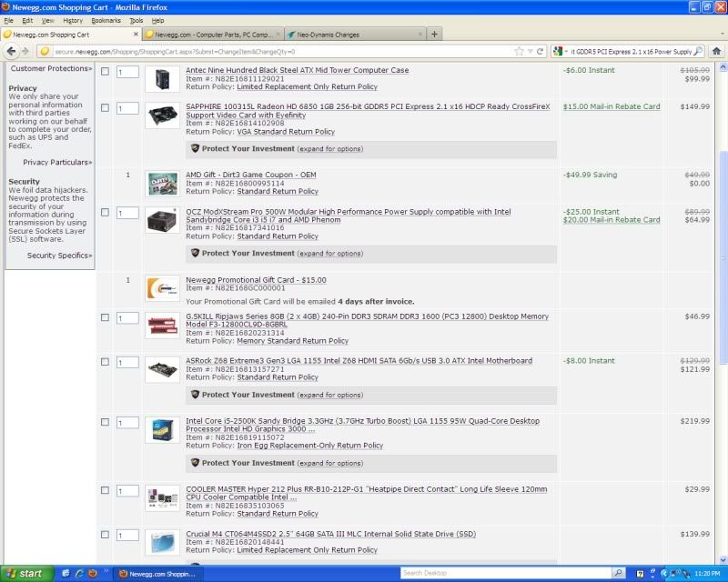The height and width of the screenshot is (582, 728).
Task: Close the Newegg.com Shopping Cart tab
Action: pyautogui.click(x=136, y=35)
